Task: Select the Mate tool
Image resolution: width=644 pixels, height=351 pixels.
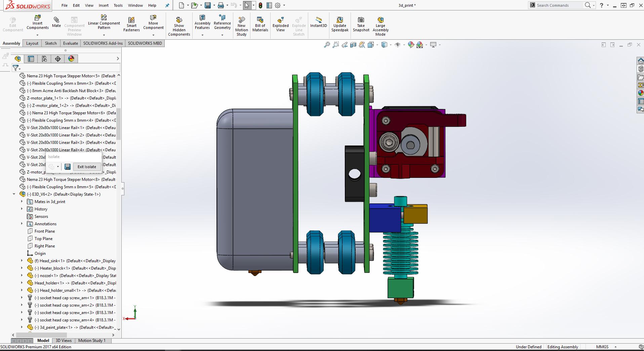Action: [x=56, y=22]
